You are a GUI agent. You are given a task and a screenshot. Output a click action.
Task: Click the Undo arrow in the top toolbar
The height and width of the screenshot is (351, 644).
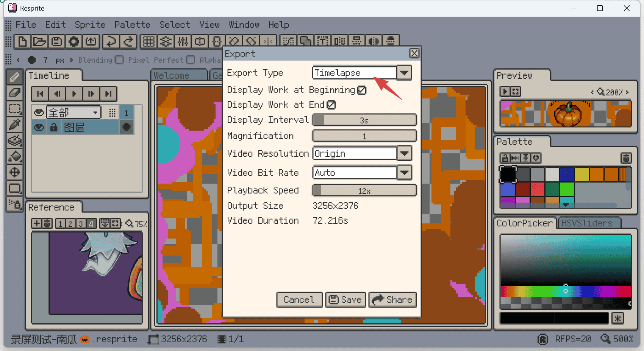[111, 42]
